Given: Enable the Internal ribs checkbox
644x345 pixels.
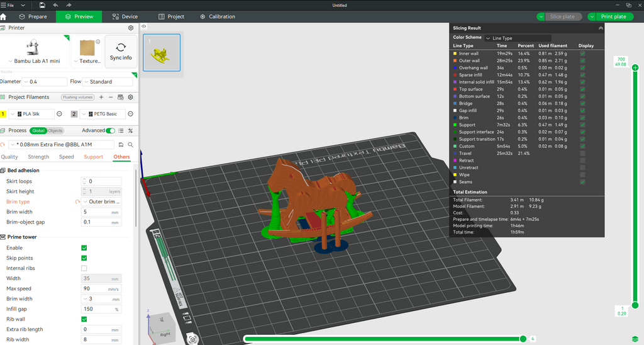Looking at the screenshot, I should pos(84,268).
